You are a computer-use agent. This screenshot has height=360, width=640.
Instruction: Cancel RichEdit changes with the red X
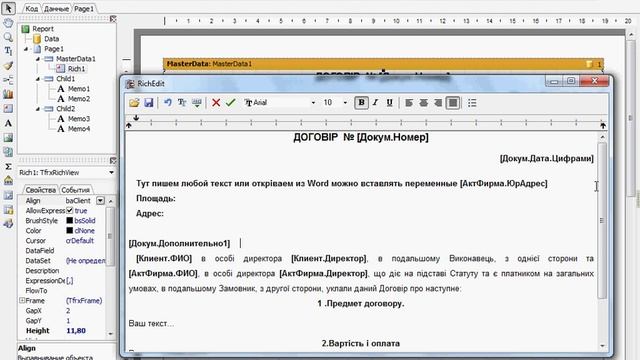pos(216,102)
